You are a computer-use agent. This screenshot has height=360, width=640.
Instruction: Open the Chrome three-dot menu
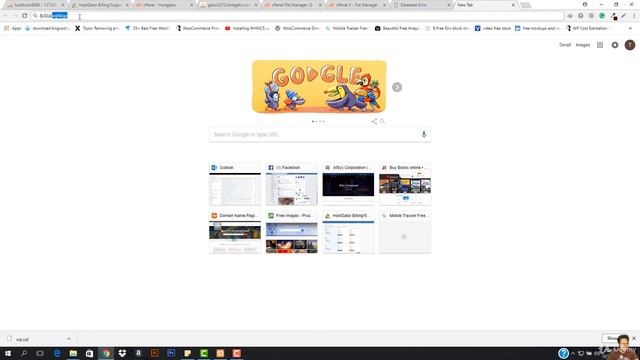point(634,16)
